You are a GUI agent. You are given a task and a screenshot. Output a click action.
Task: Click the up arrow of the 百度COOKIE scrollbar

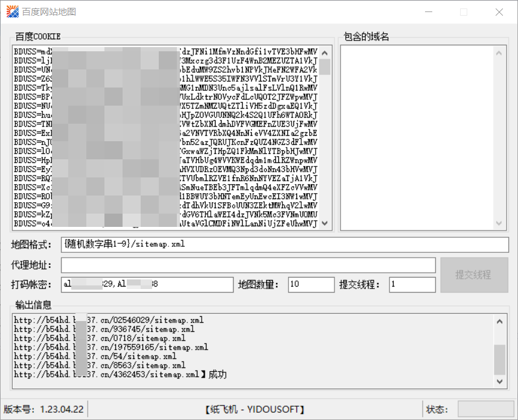(x=325, y=53)
